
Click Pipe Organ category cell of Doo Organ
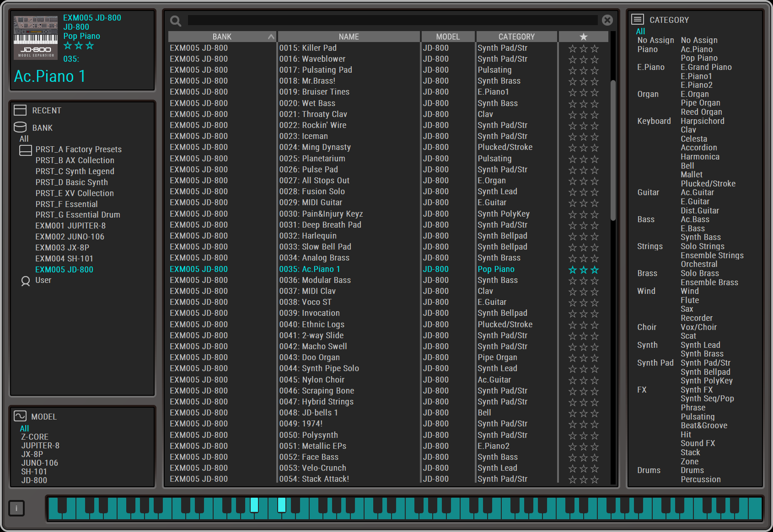pyautogui.click(x=498, y=357)
